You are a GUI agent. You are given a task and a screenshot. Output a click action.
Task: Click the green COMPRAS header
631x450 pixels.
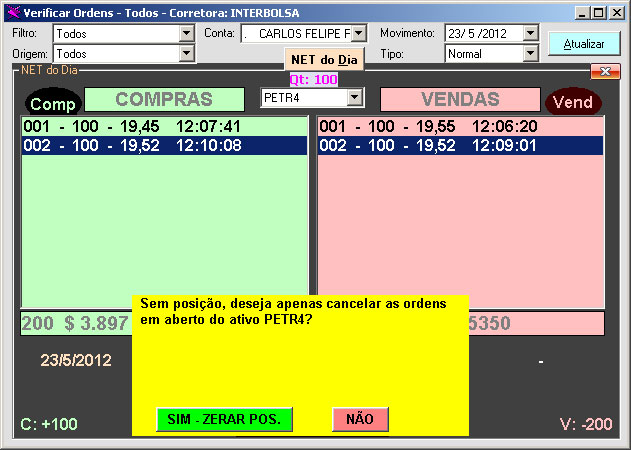pyautogui.click(x=164, y=99)
